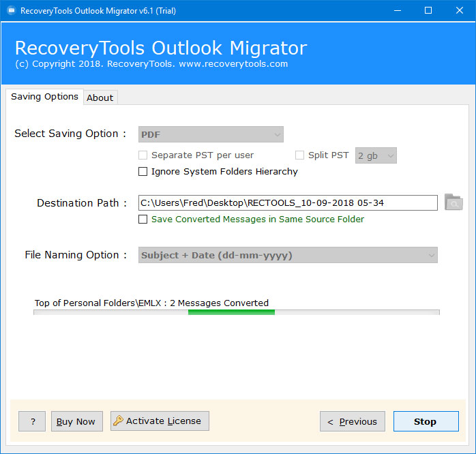The height and width of the screenshot is (454, 476).
Task: Maximize the Outlook Migrator window
Action: [x=428, y=11]
